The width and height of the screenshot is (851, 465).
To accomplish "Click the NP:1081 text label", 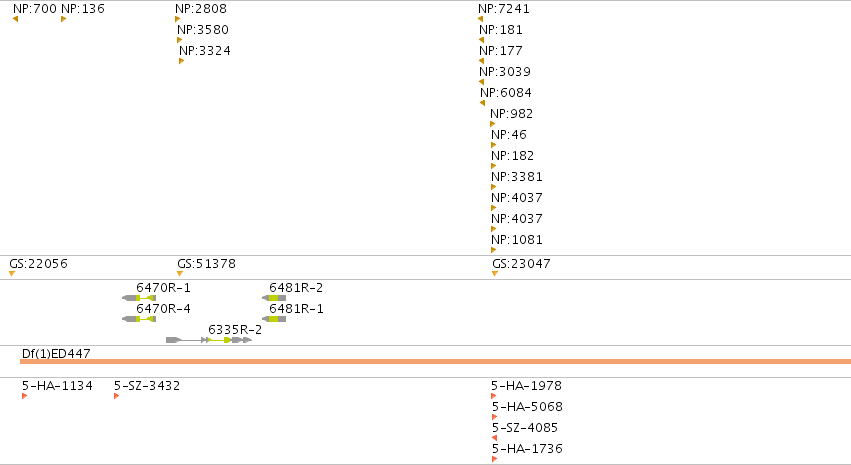I will [x=517, y=240].
